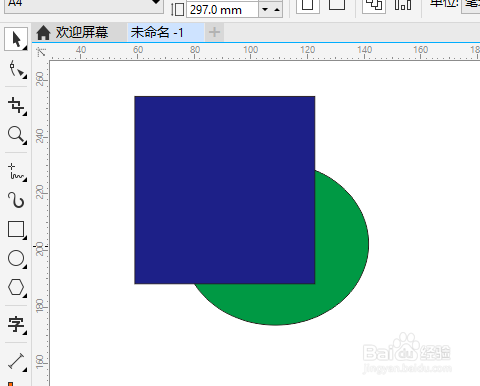Add a new document with plus
This screenshot has width=480, height=386.
coord(214,32)
